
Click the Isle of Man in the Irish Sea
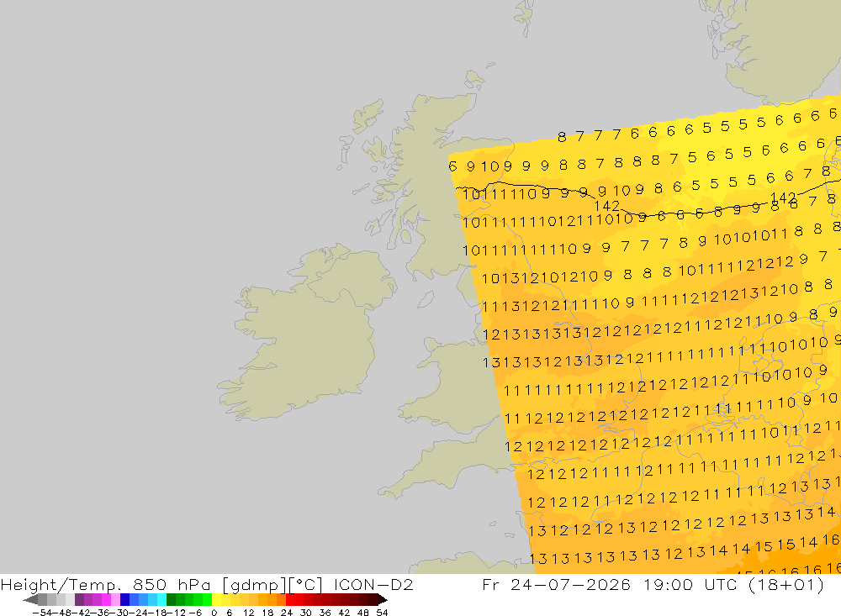pos(426,299)
